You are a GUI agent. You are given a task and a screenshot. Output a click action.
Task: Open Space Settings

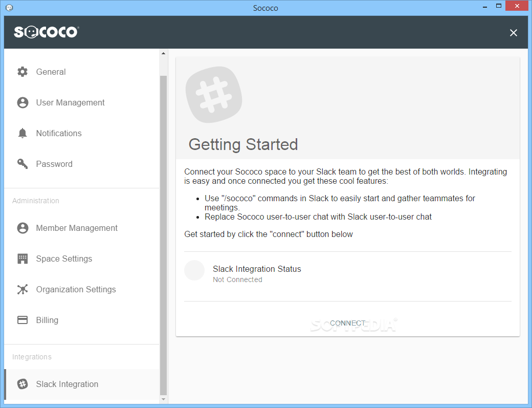click(82, 259)
